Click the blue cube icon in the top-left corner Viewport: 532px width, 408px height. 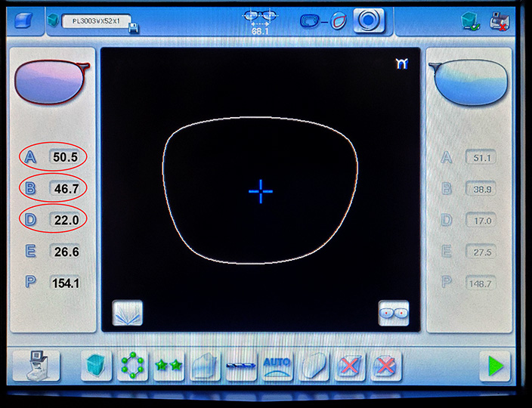tap(23, 20)
